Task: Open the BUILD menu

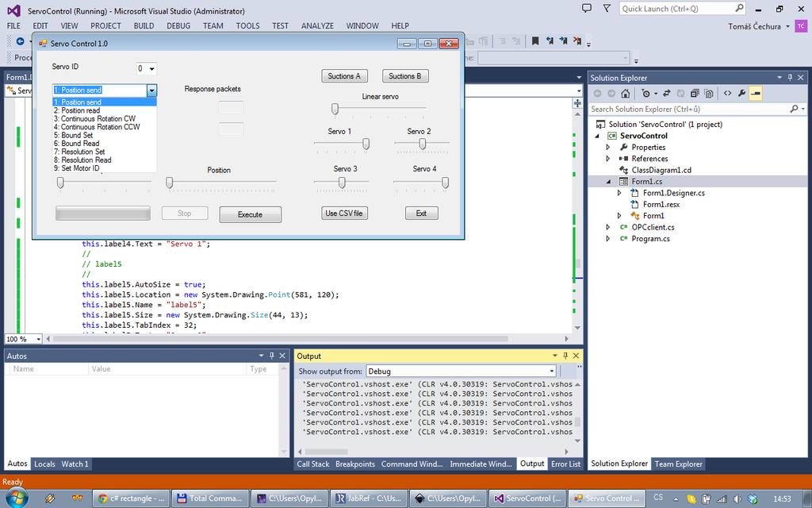Action: (144, 26)
